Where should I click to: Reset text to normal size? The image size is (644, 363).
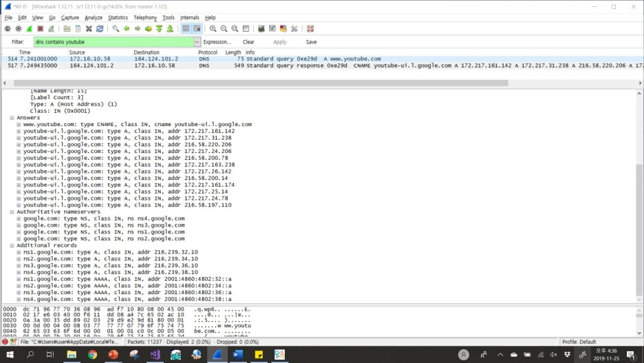pyautogui.click(x=235, y=29)
